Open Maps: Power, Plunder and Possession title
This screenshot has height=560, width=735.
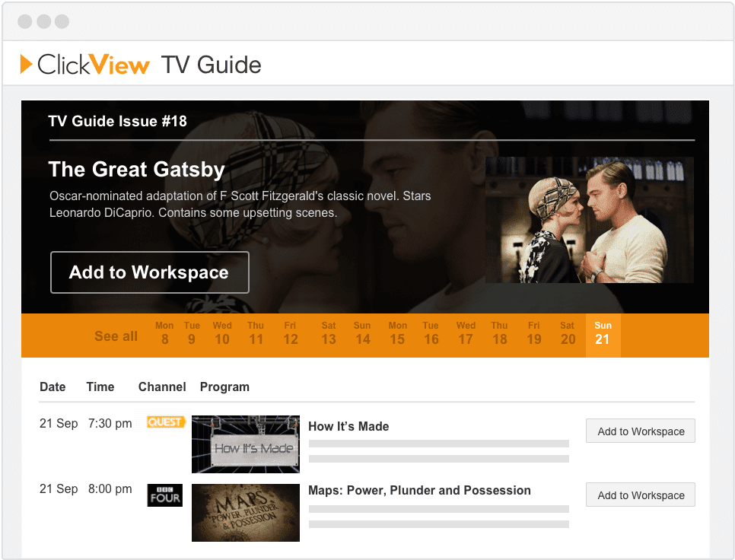click(419, 491)
